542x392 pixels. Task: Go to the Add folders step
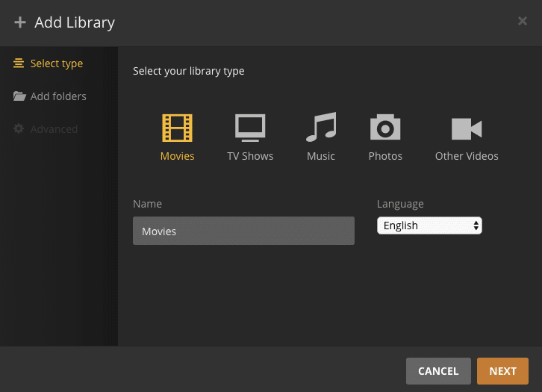58,96
